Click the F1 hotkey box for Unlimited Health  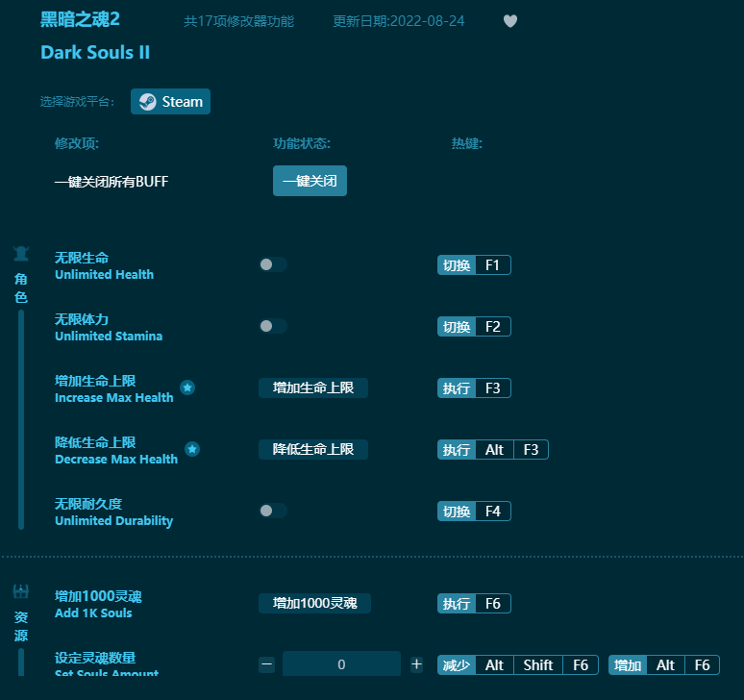[492, 265]
